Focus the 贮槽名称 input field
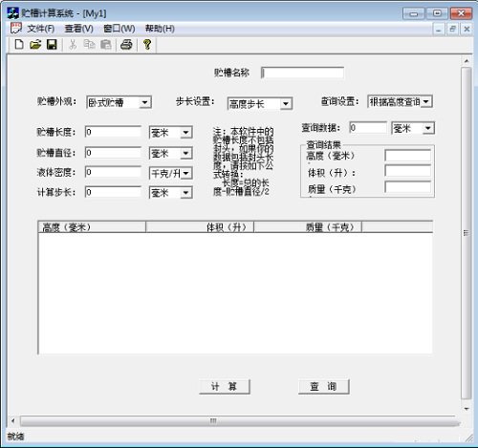 tap(302, 73)
